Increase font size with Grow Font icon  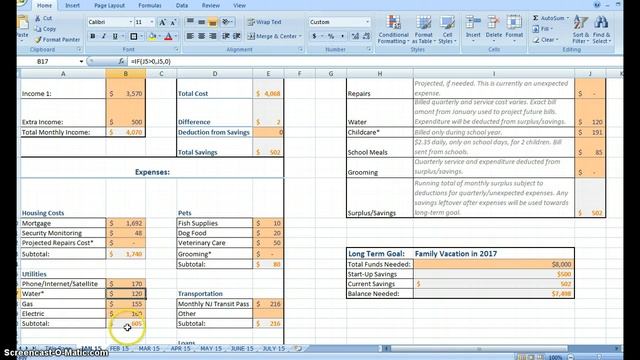point(162,22)
